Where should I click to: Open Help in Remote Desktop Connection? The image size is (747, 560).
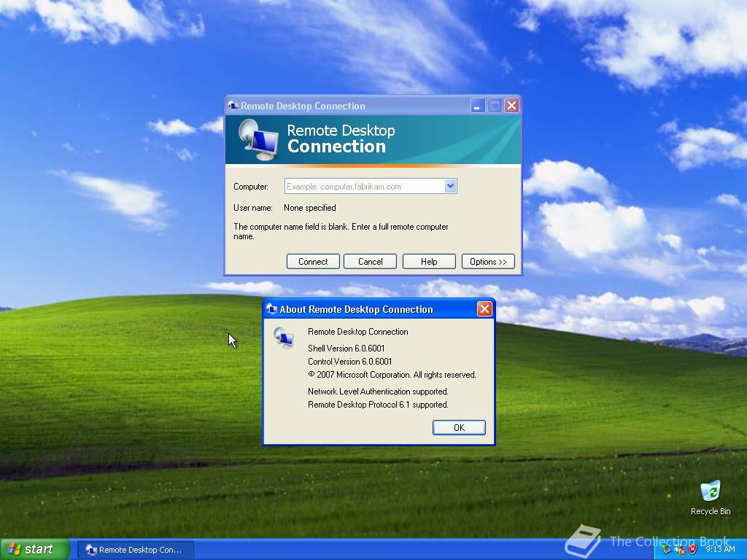[x=429, y=262]
